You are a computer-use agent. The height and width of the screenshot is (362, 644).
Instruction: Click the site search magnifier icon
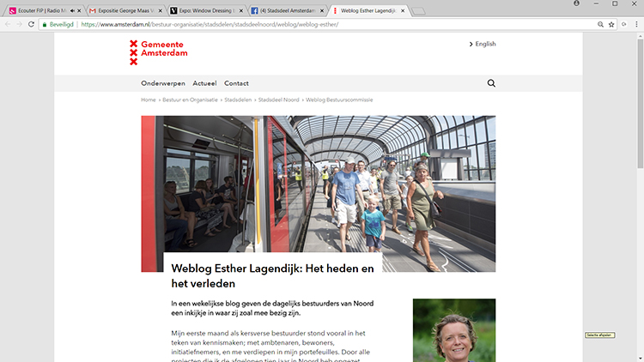click(491, 83)
